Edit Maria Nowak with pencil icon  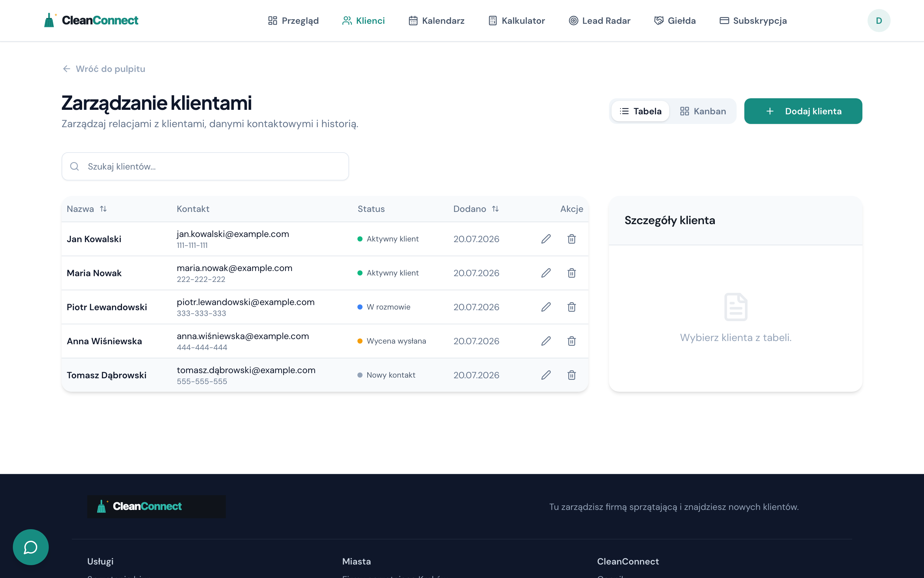[546, 273]
